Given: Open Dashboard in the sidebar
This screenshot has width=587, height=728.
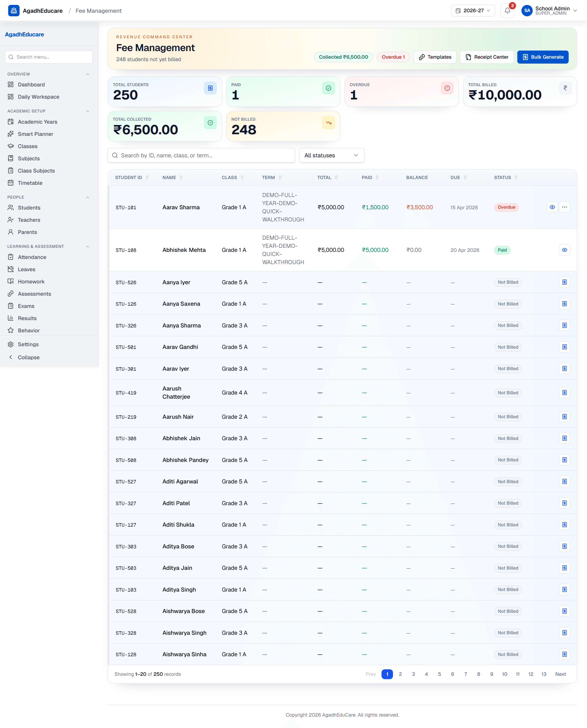Looking at the screenshot, I should pos(49,85).
